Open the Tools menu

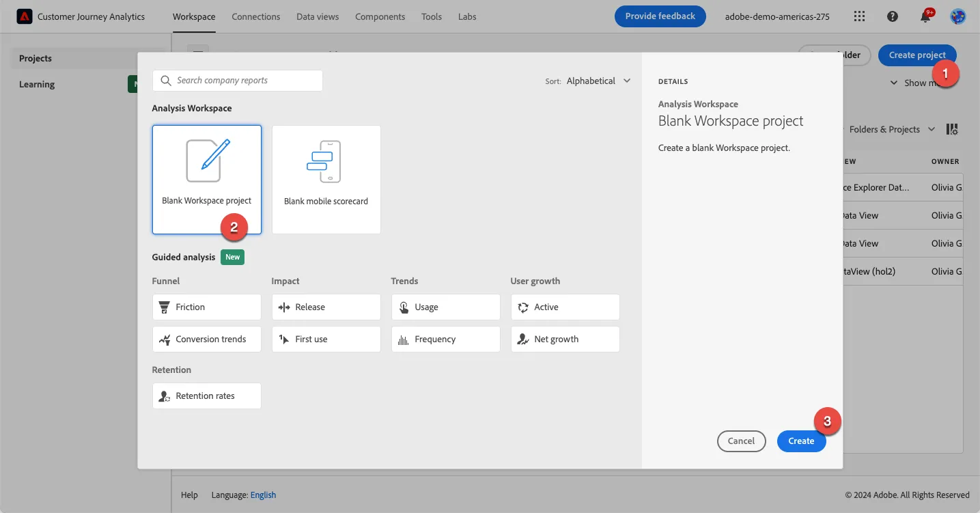tap(432, 16)
